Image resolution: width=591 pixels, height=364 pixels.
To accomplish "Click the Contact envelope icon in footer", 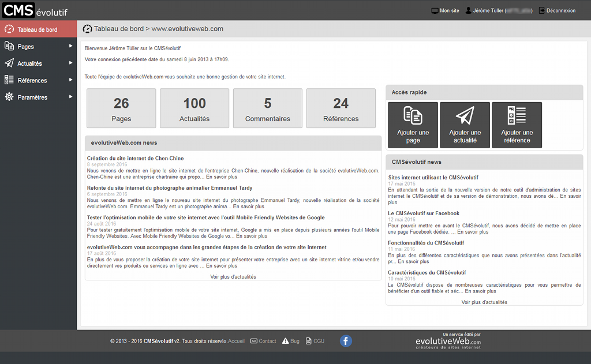I will [254, 341].
